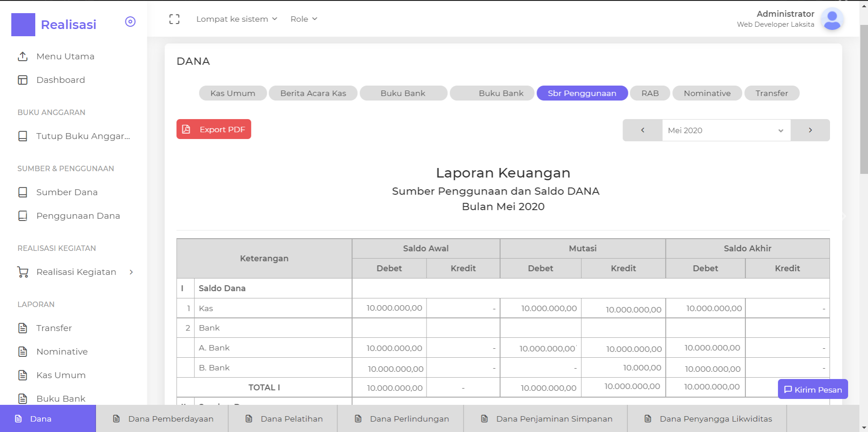This screenshot has width=868, height=432.
Task: Select the fullscreen icon in the top toolbar
Action: [x=174, y=19]
